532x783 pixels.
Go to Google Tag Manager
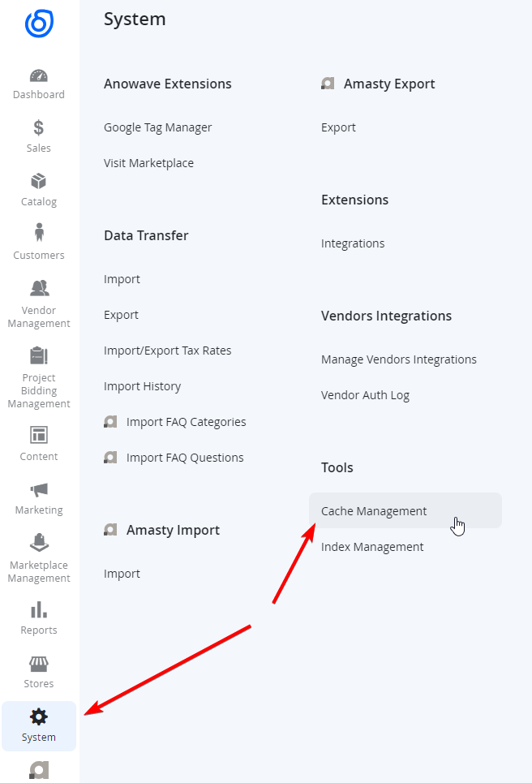[x=157, y=128]
